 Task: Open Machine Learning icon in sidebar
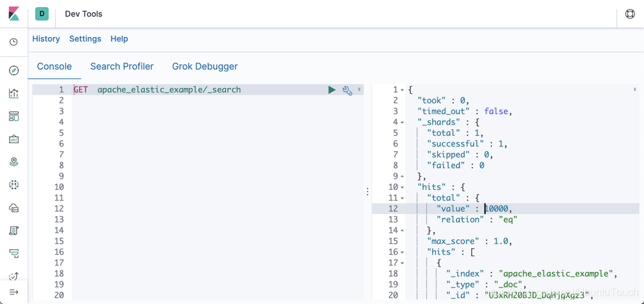pyautogui.click(x=14, y=185)
